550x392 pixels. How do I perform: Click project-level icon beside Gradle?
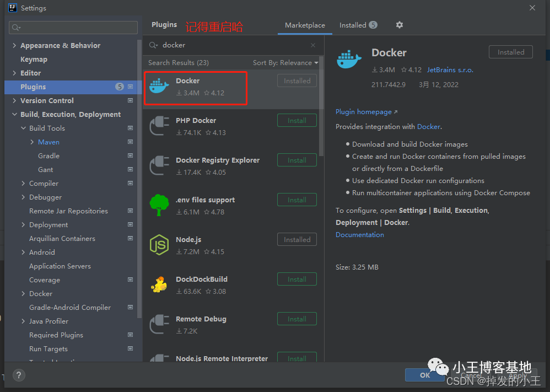pyautogui.click(x=130, y=155)
